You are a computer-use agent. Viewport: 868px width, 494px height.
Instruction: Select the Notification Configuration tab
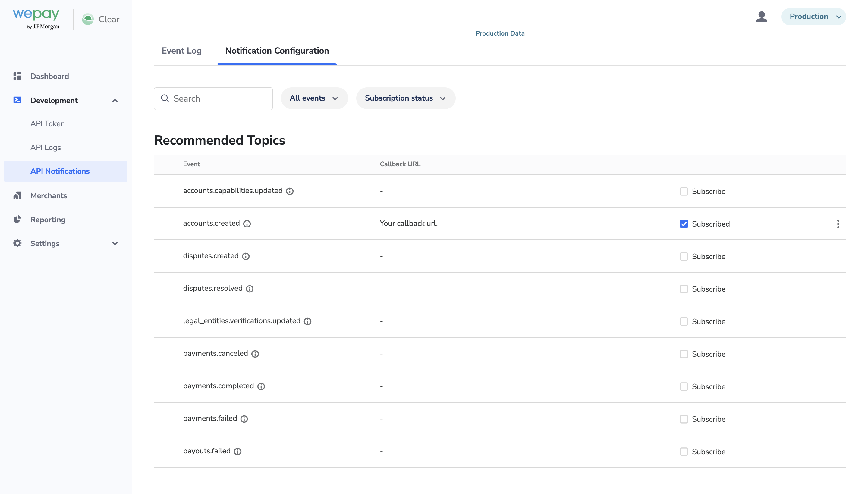[x=277, y=51]
